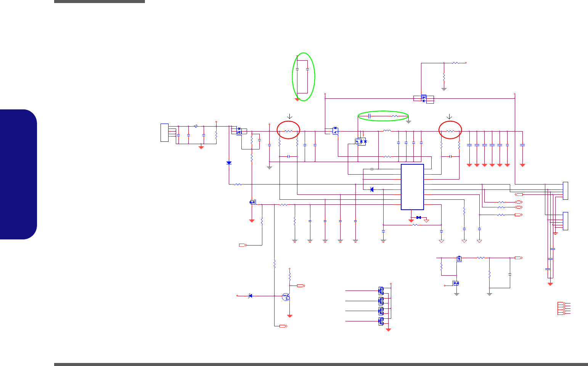Select the lower connector block at far right

[x=565, y=221]
